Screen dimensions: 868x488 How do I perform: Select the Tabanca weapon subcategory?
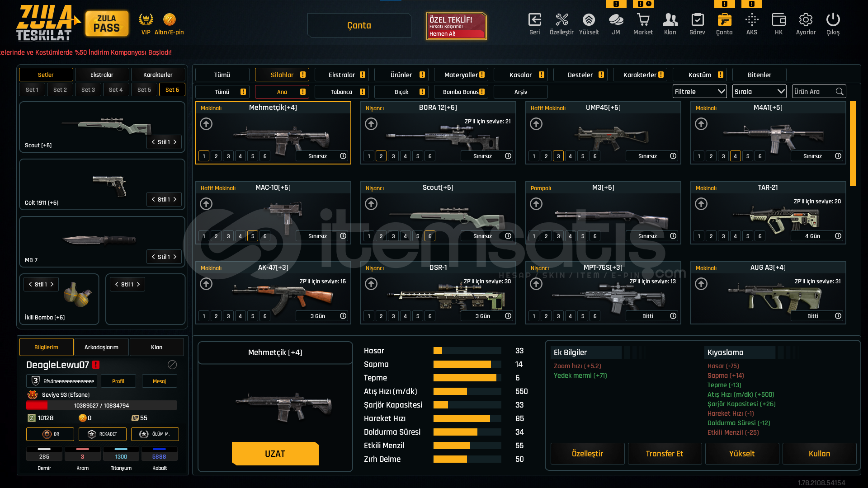341,92
